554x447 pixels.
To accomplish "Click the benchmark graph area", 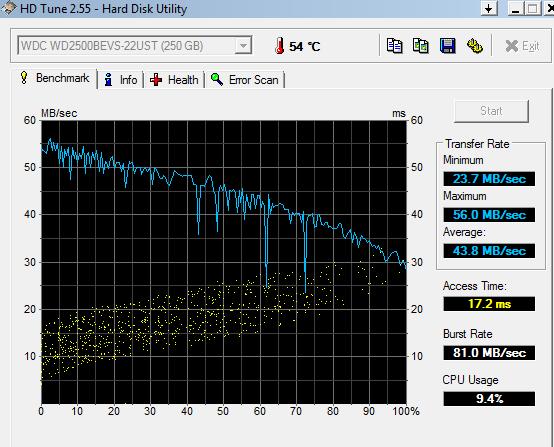I will tap(224, 262).
